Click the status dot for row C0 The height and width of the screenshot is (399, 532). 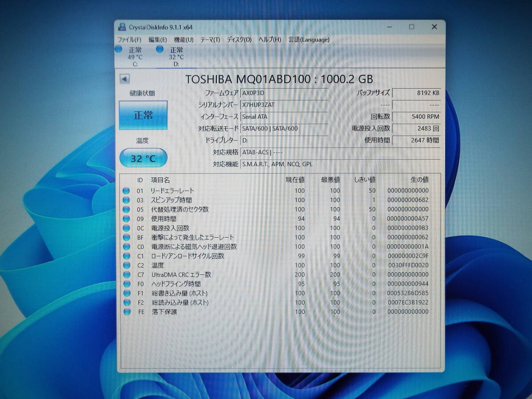(x=126, y=246)
